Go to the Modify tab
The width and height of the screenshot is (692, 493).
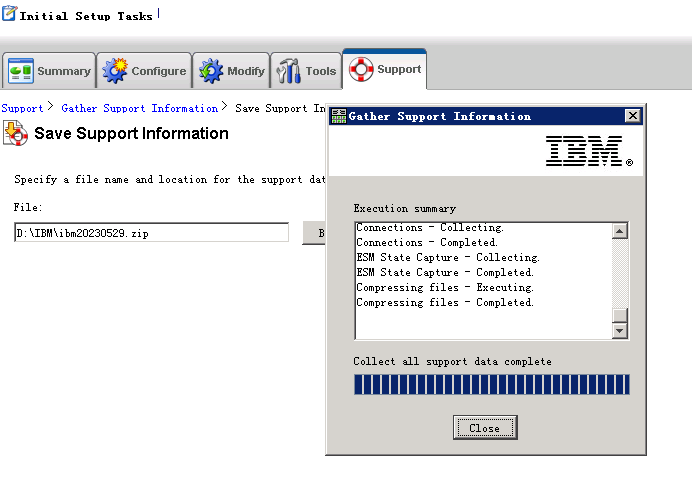point(231,71)
